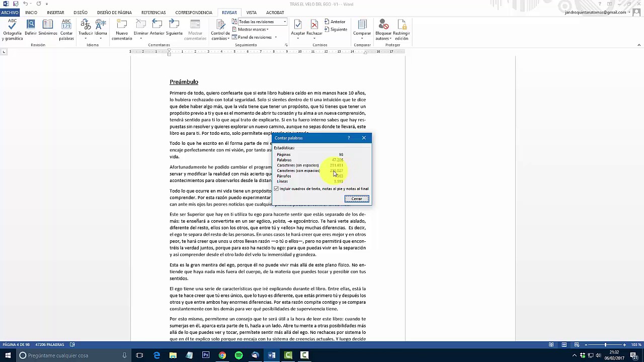The height and width of the screenshot is (362, 644).
Task: Run Ortografía y gramática check
Action: point(13,30)
